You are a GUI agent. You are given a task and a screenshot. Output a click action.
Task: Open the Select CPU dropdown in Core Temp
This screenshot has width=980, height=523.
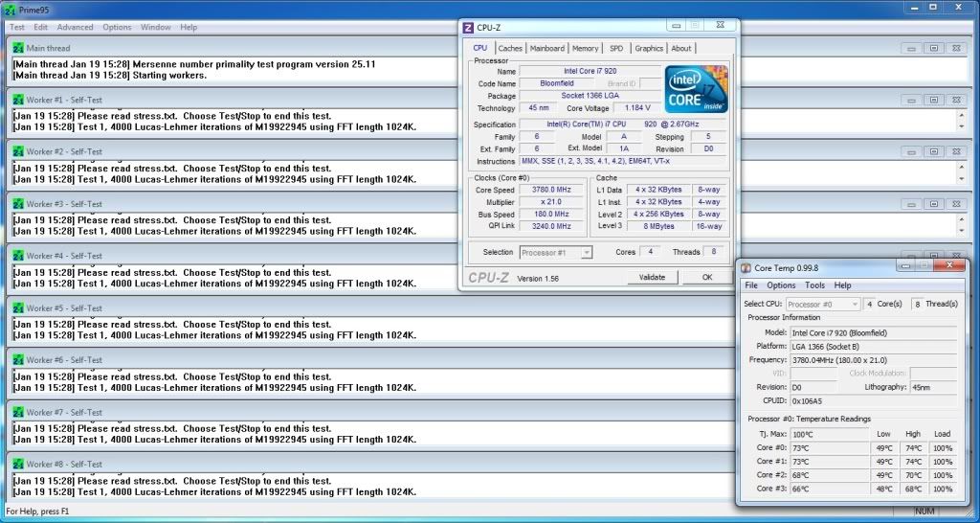coord(823,304)
